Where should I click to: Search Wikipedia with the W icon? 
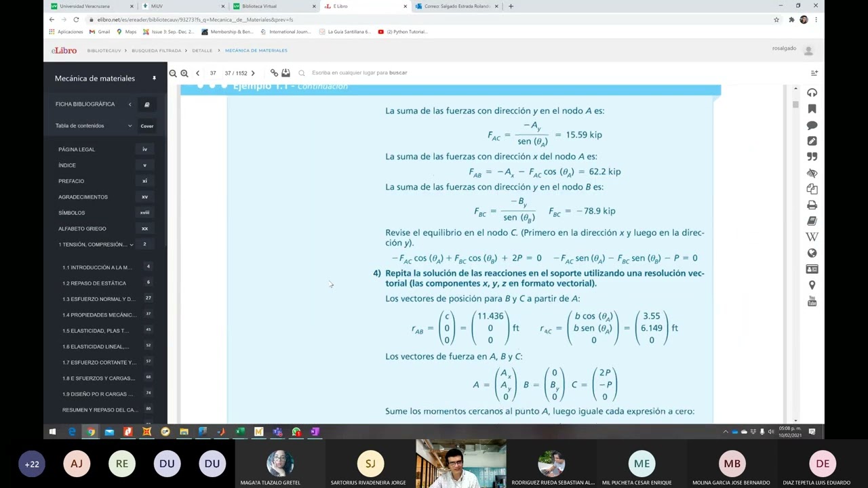pos(812,237)
